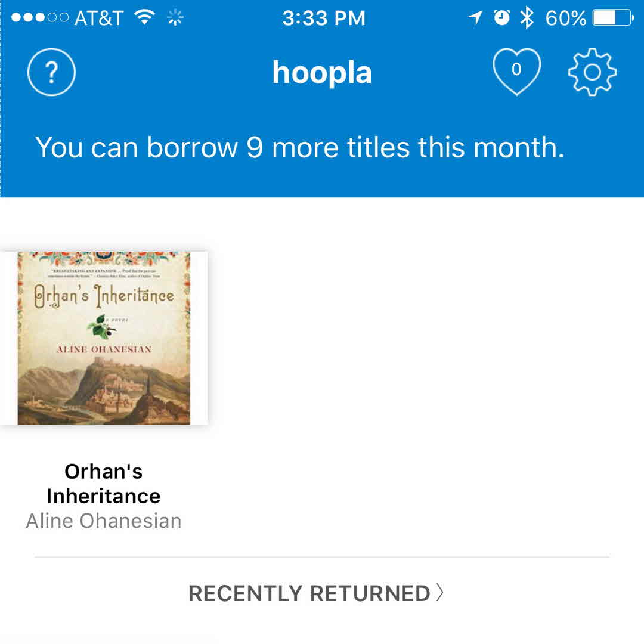The image size is (644, 644).
Task: Tap the battery level icon
Action: tap(613, 18)
